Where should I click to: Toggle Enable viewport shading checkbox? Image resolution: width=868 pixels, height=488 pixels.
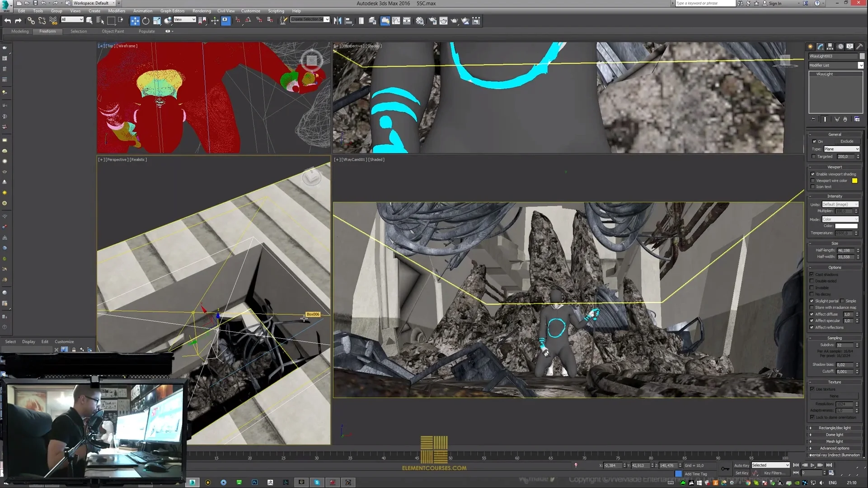pos(813,174)
